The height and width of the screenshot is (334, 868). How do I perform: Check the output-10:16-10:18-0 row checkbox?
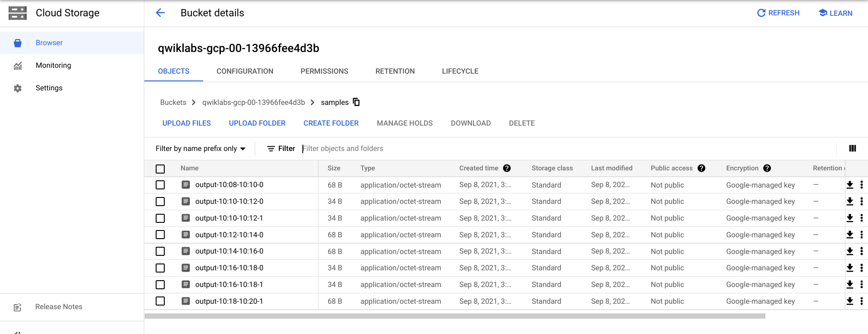(160, 268)
